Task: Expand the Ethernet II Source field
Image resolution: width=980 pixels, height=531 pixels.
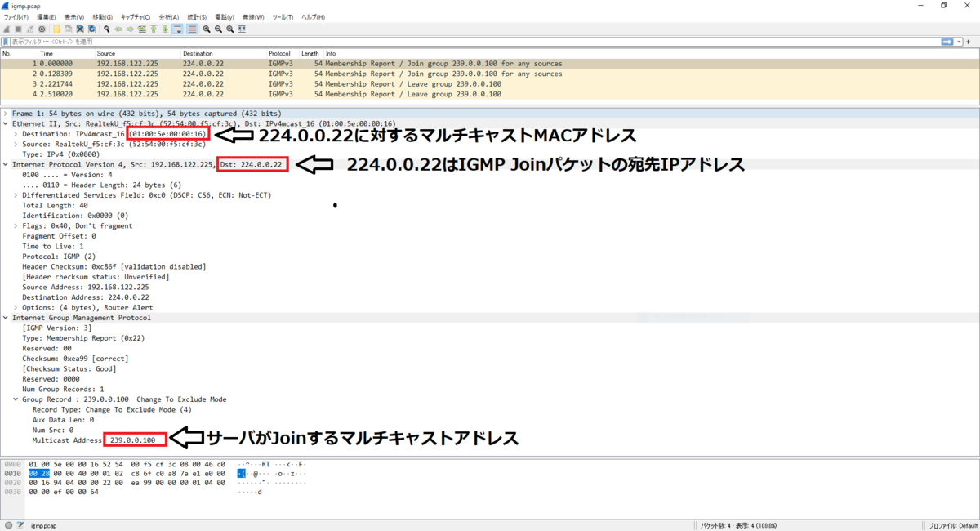Action: tap(16, 144)
